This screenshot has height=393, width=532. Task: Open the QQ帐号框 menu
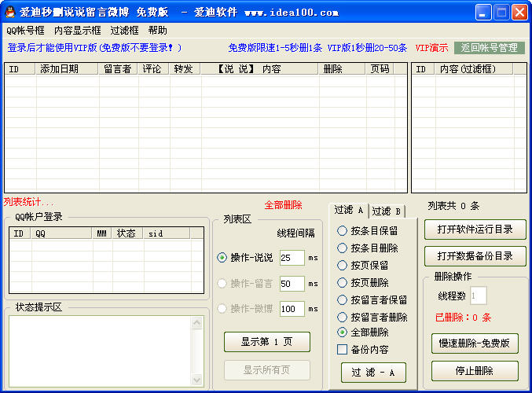(x=25, y=31)
